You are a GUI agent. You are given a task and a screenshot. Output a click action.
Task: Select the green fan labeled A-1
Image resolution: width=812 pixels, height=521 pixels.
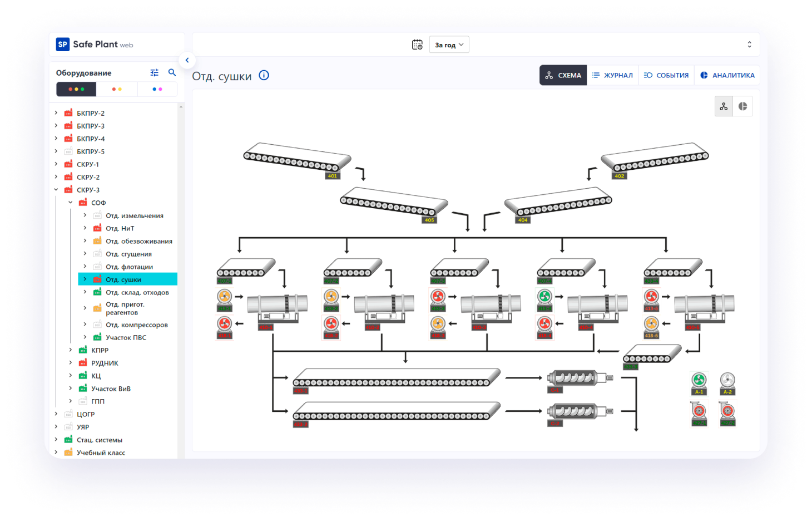tap(699, 383)
